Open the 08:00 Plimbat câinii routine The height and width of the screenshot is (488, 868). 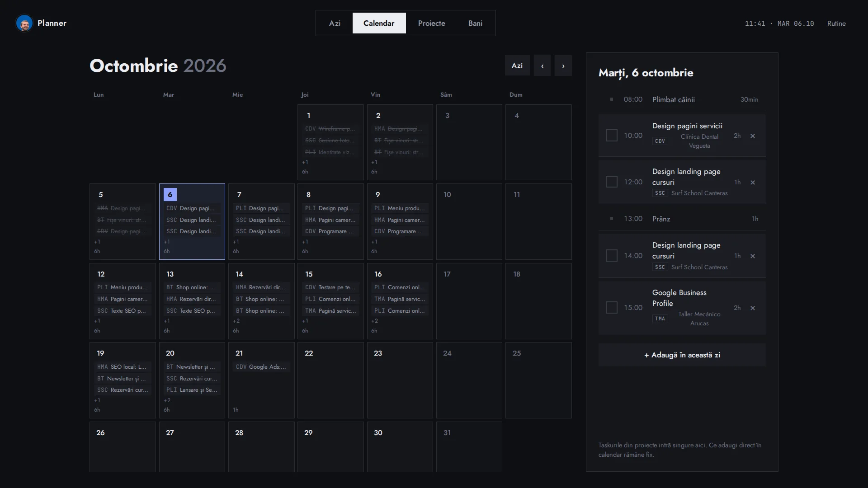682,99
